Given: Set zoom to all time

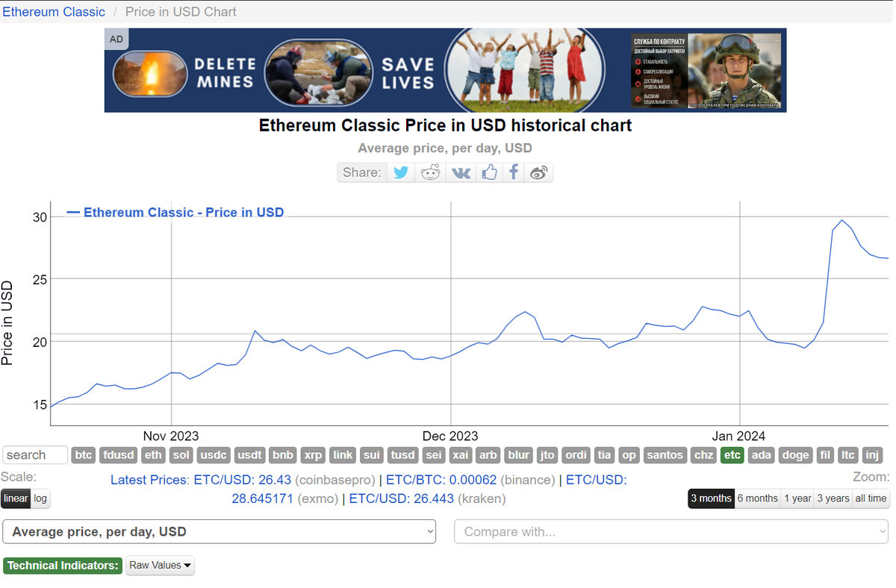Looking at the screenshot, I should click(871, 498).
